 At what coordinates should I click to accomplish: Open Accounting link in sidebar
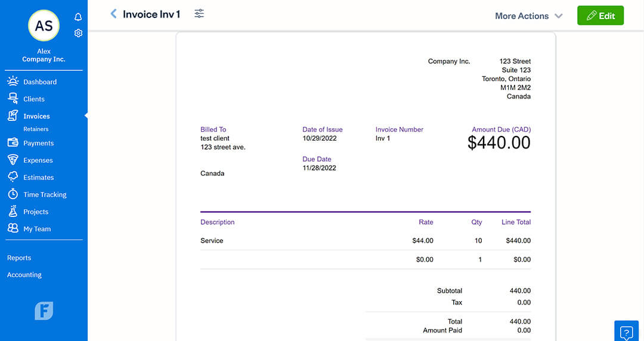[x=24, y=275]
